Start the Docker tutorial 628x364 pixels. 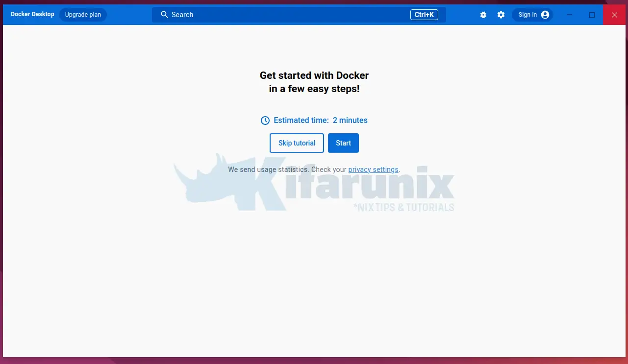(x=343, y=143)
